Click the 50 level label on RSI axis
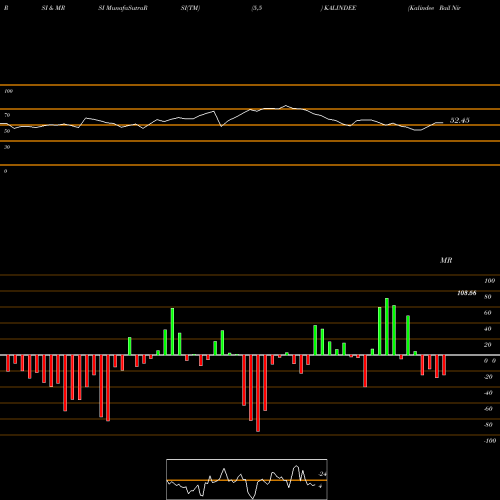The width and height of the screenshot is (500, 500). (x=7, y=131)
